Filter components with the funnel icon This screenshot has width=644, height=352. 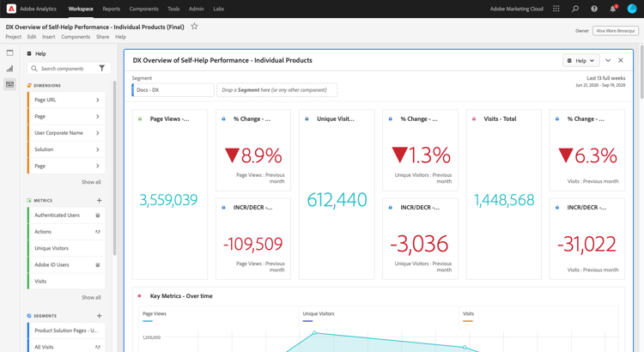(102, 68)
